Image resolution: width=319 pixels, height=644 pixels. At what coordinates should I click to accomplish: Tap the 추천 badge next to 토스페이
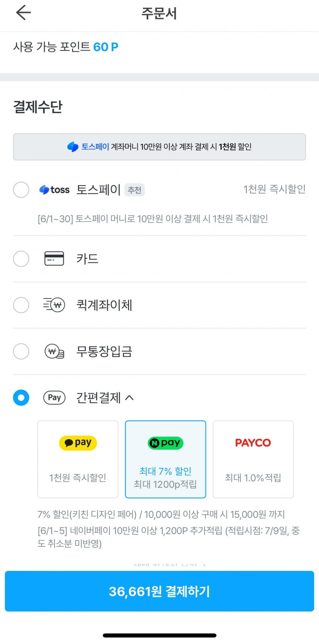click(x=134, y=190)
